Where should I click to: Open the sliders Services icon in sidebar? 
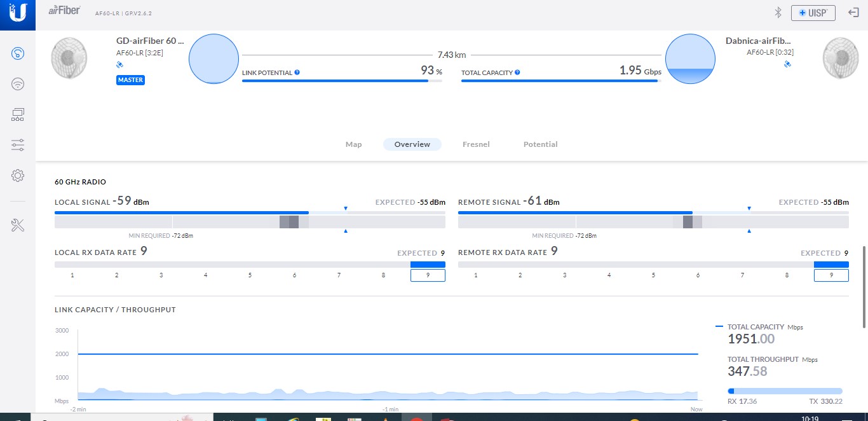18,145
